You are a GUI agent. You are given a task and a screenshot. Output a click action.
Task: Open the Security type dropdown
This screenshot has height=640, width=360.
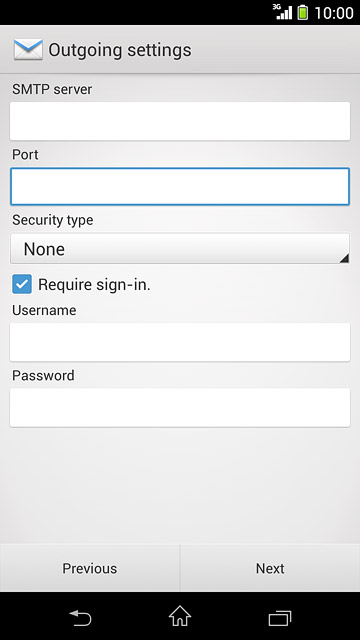click(180, 249)
